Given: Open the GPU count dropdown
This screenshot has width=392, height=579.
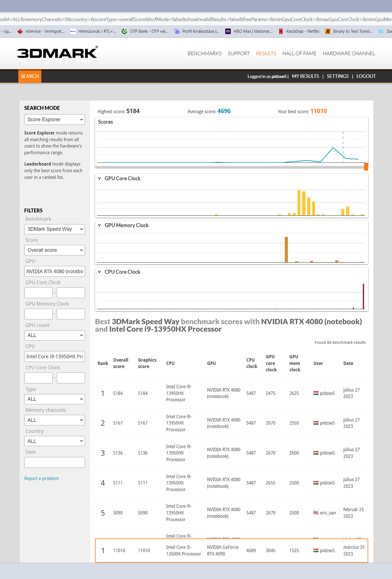Looking at the screenshot, I should pos(55,335).
